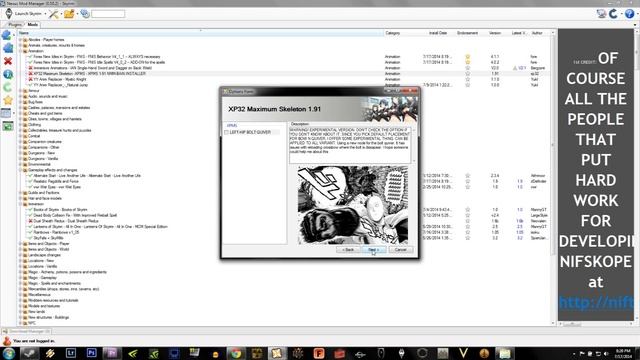Open the folder icon in top toolbar
Image resolution: width=640 pixels, height=360 pixels.
tap(69, 14)
